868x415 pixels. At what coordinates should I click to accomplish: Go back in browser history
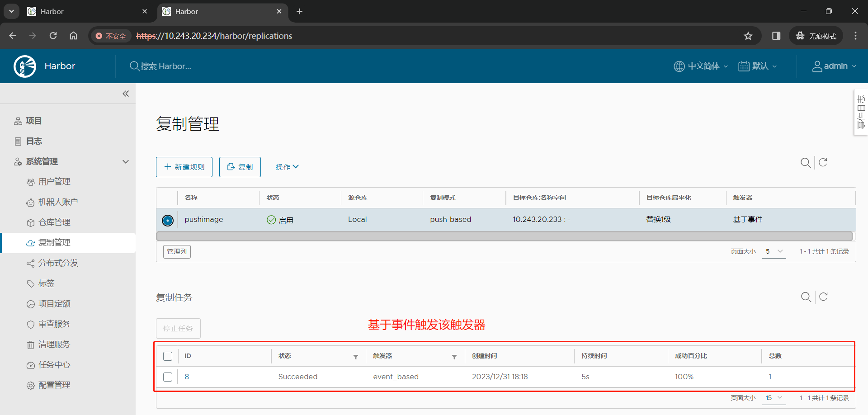tap(13, 36)
